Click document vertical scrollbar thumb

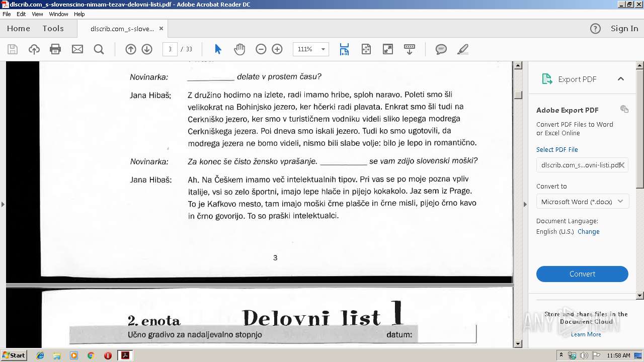click(x=518, y=95)
